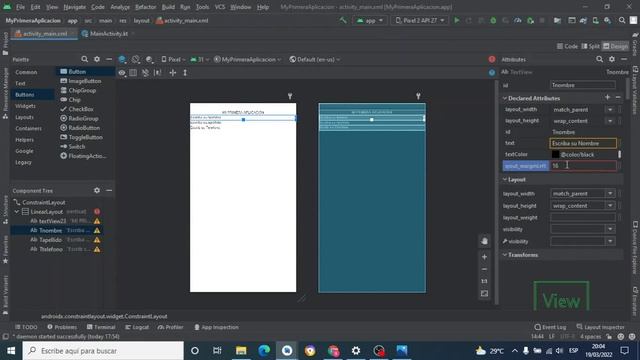This screenshot has height=360, width=640.
Task: Click the black textColor swatch
Action: (x=555, y=154)
